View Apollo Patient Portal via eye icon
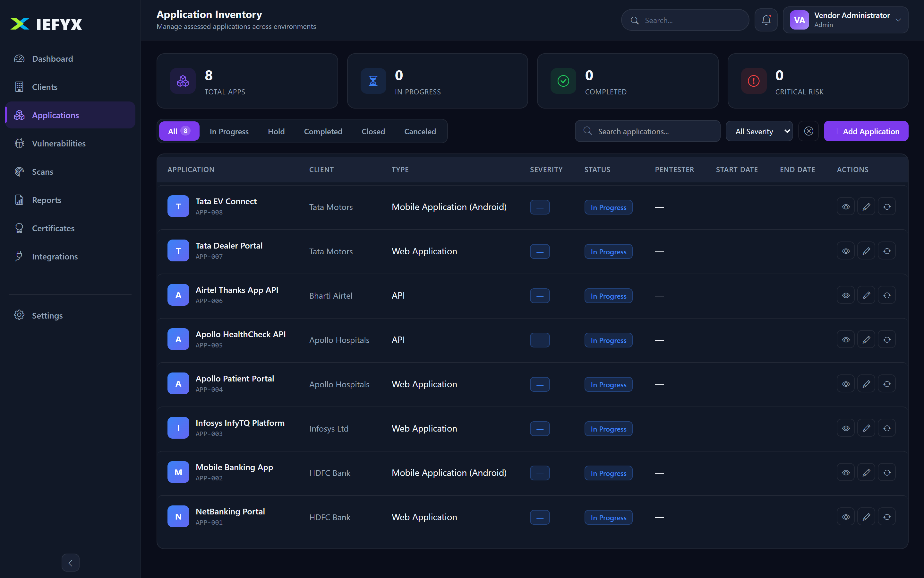Image resolution: width=924 pixels, height=578 pixels. coord(846,384)
